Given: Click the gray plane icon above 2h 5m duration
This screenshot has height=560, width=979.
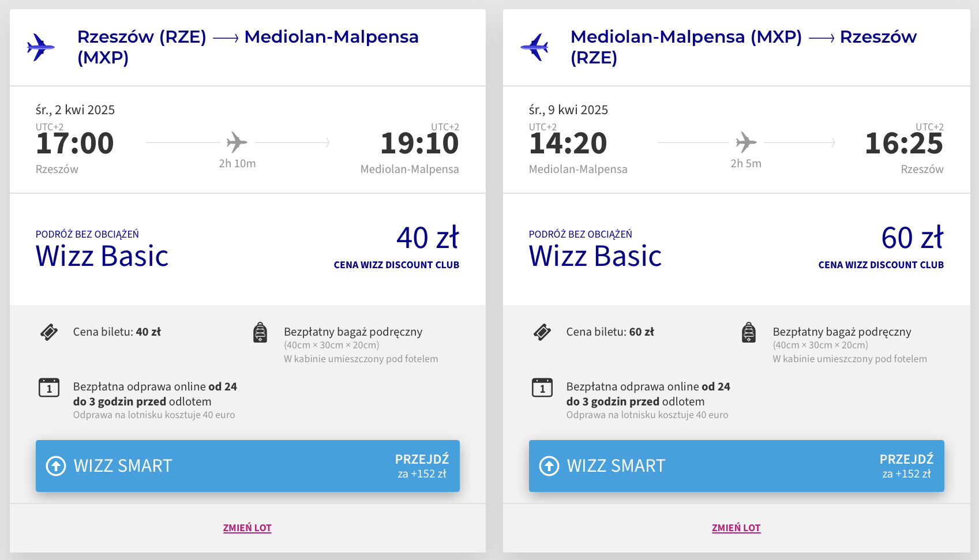Looking at the screenshot, I should [x=746, y=142].
